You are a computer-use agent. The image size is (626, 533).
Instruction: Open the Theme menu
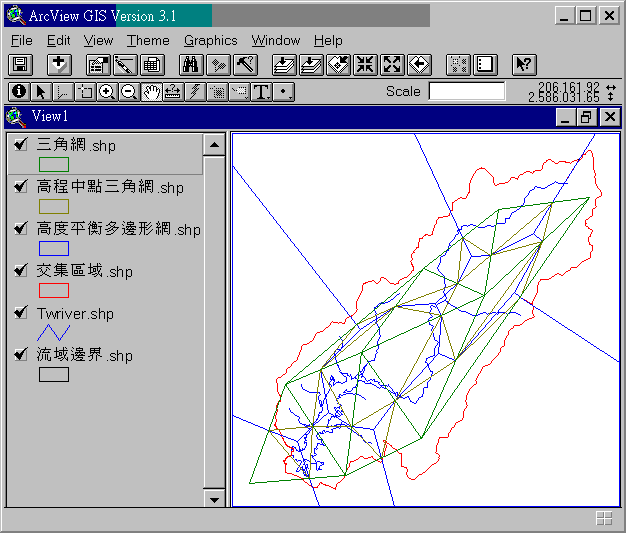148,40
